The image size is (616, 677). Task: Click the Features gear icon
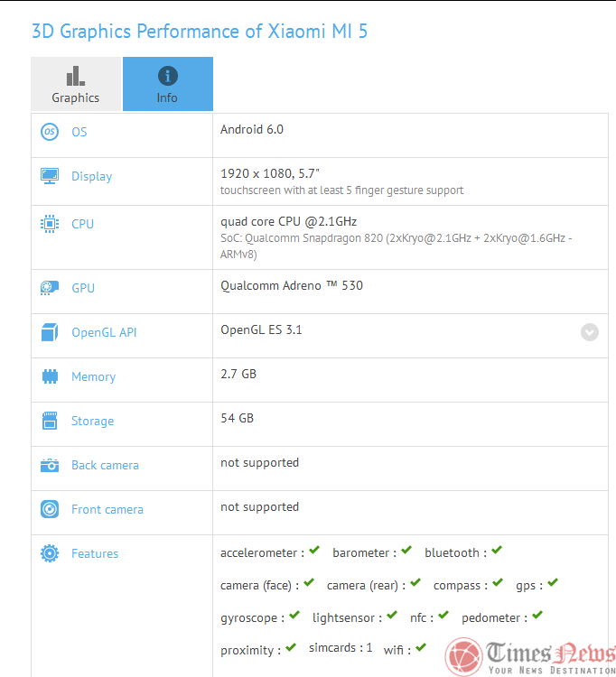tap(49, 553)
